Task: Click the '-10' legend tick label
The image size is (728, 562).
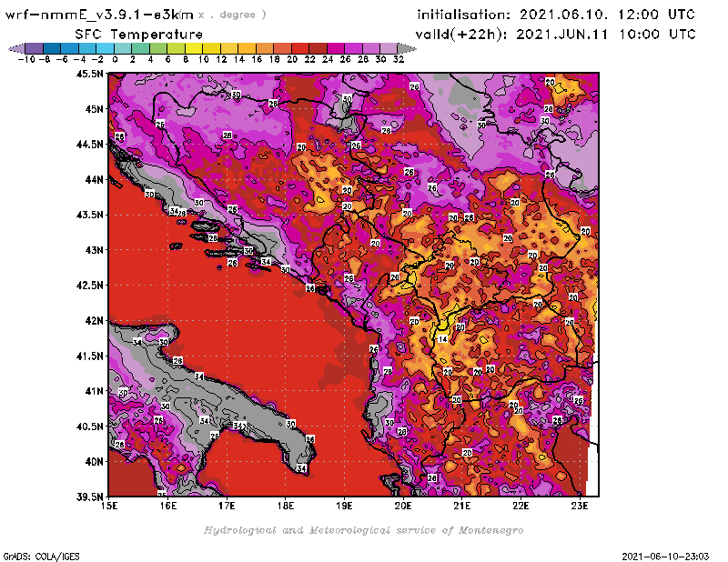Action: point(26,59)
